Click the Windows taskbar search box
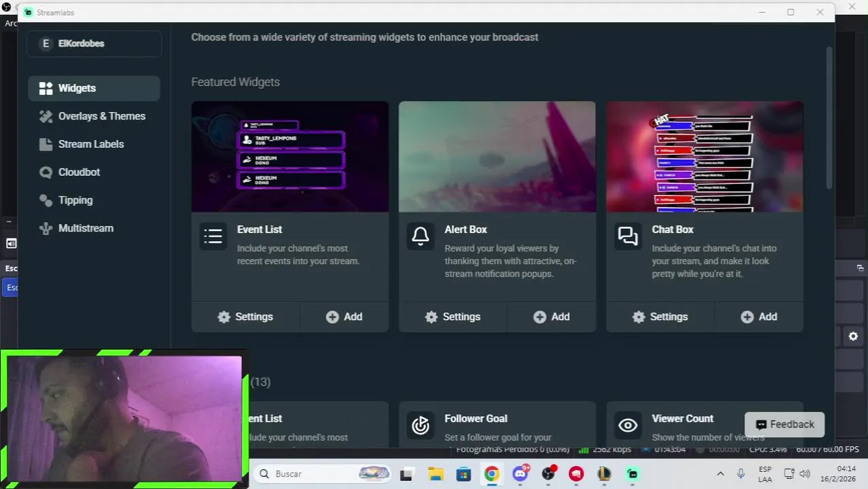The image size is (868, 489). [x=324, y=474]
